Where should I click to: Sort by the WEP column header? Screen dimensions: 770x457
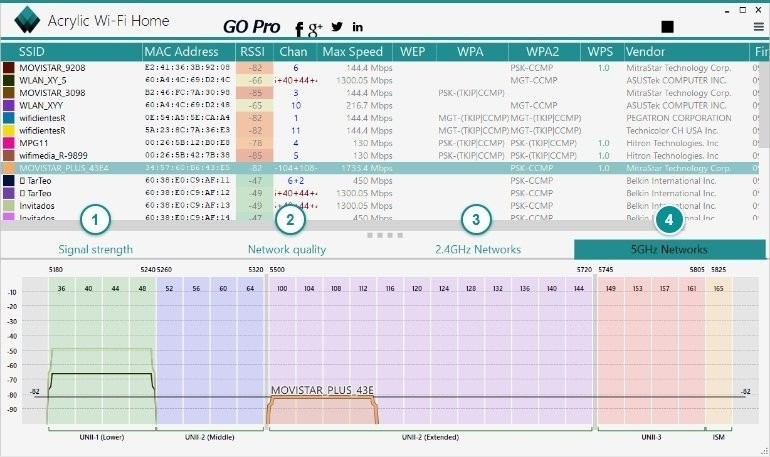click(x=414, y=52)
